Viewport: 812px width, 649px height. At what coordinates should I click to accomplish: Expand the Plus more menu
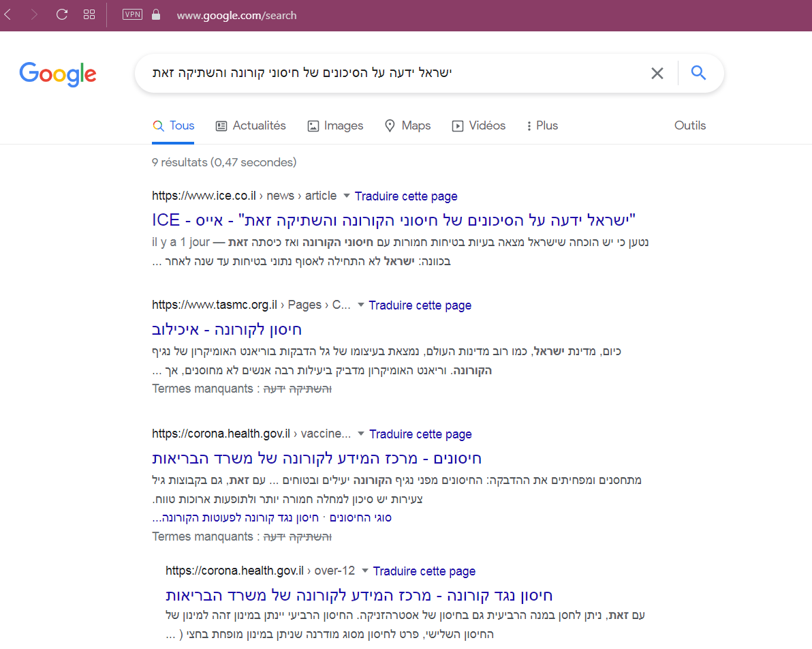pyautogui.click(x=542, y=125)
